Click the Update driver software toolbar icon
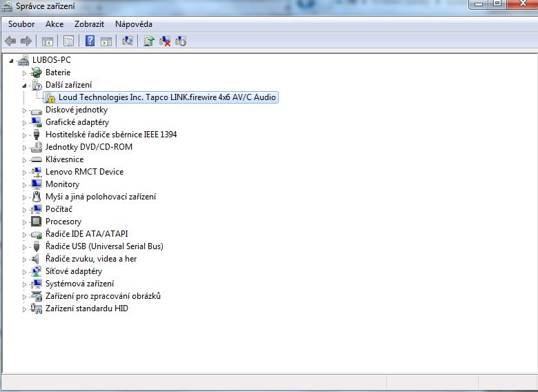The height and width of the screenshot is (392, 538). coord(149,41)
